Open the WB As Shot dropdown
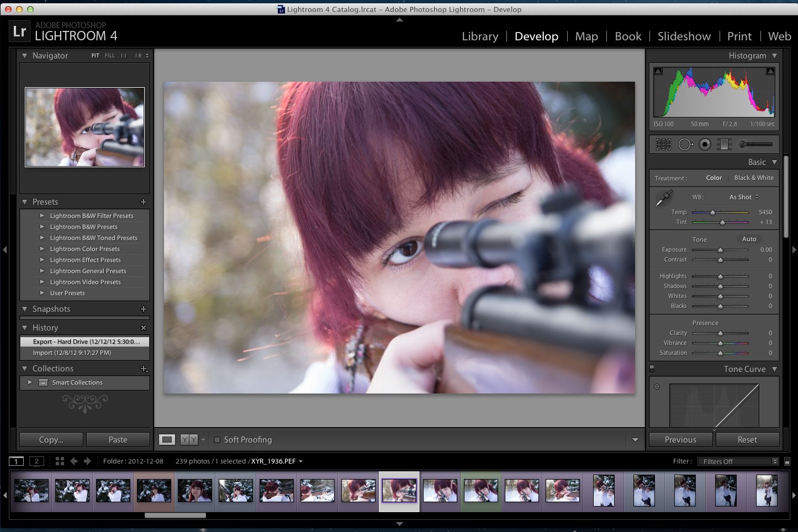The image size is (798, 532). tap(743, 197)
